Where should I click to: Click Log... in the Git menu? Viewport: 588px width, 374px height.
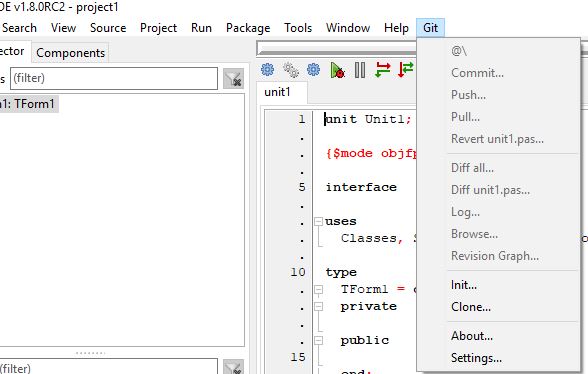[x=499, y=212]
